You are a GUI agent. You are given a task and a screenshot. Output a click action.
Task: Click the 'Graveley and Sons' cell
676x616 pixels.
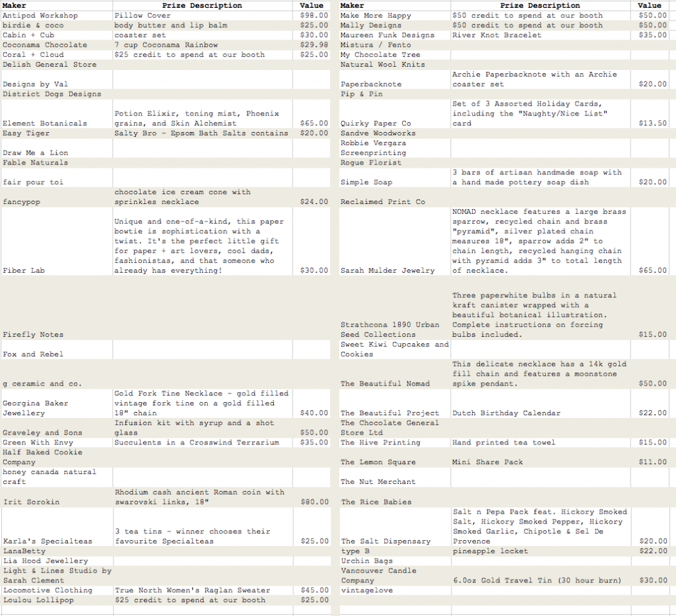(x=57, y=428)
